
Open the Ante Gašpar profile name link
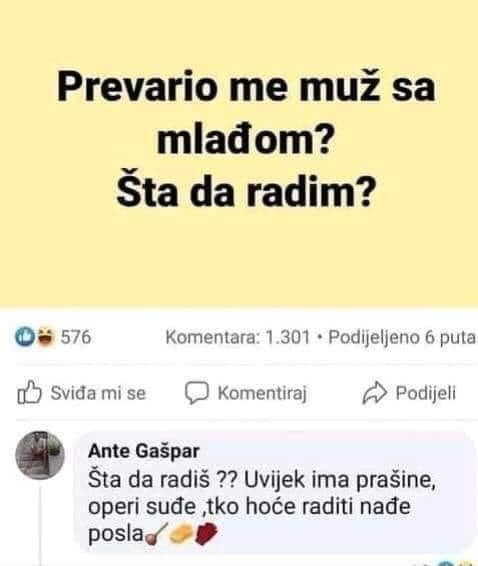coord(144,451)
